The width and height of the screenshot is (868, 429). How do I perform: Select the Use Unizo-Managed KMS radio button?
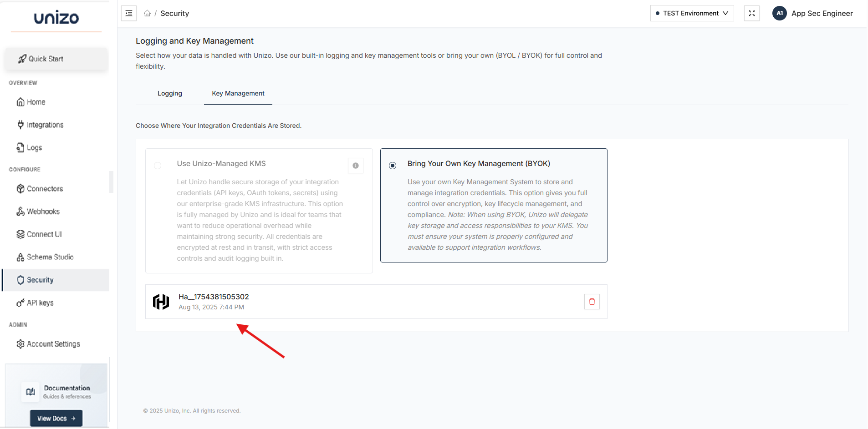(x=158, y=166)
